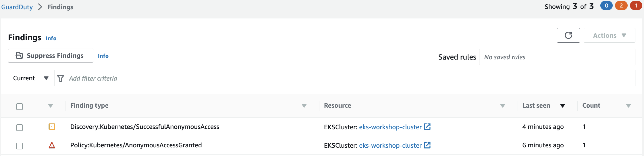
Task: Go to GuardDuty breadcrumb link
Action: (x=17, y=7)
